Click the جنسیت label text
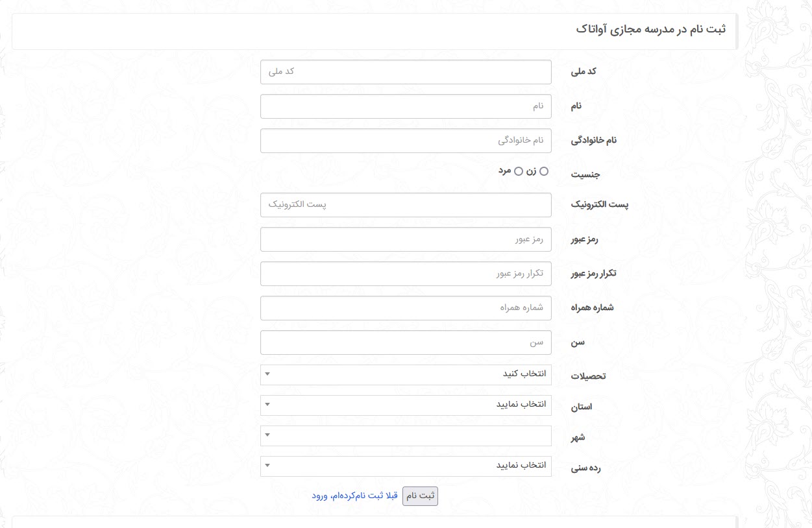The width and height of the screenshot is (812, 528). (x=586, y=174)
